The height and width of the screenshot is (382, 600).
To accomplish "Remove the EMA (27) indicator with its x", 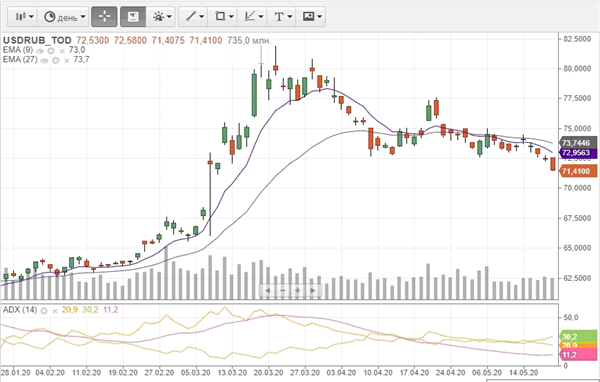I will click(67, 60).
